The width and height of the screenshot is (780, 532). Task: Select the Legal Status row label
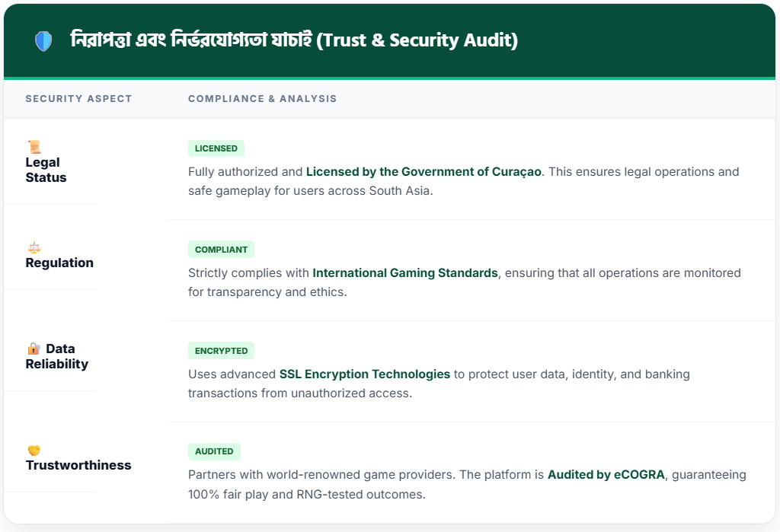[x=46, y=170]
